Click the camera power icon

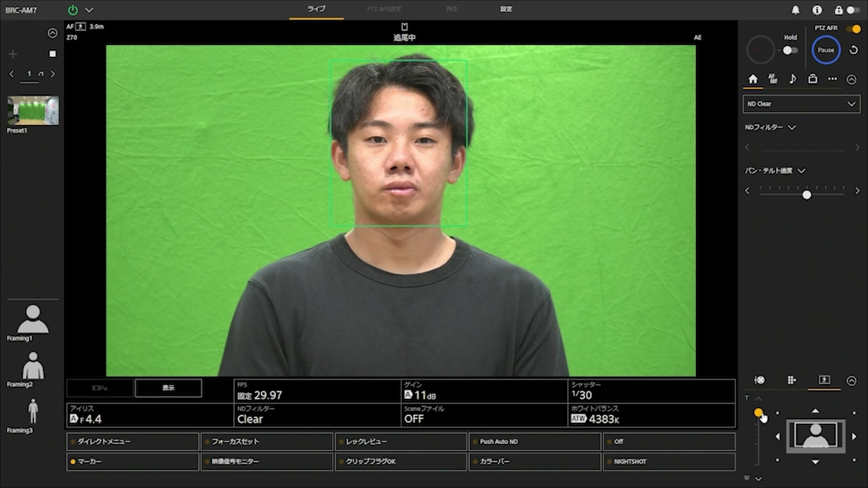pyautogui.click(x=73, y=10)
